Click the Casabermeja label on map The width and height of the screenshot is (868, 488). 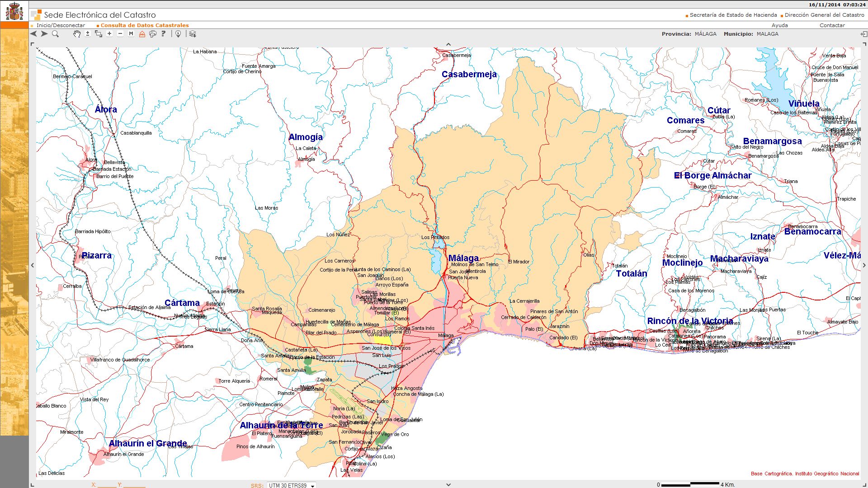coord(469,74)
